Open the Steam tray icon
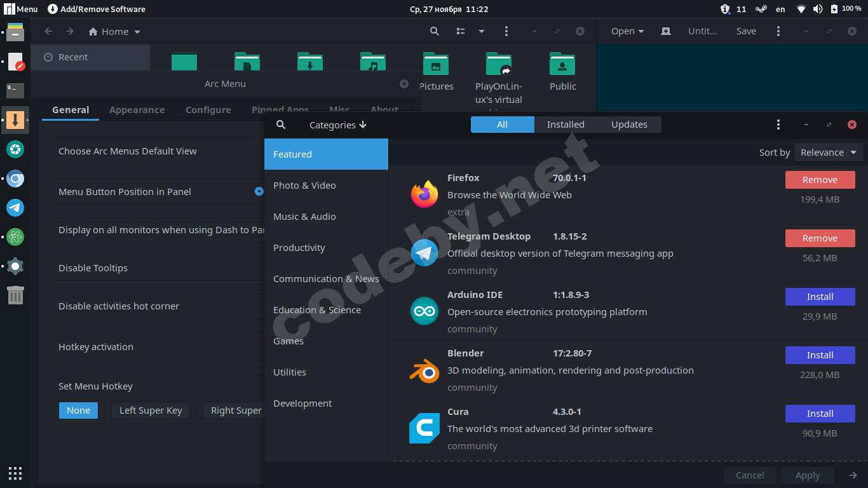 761,9
